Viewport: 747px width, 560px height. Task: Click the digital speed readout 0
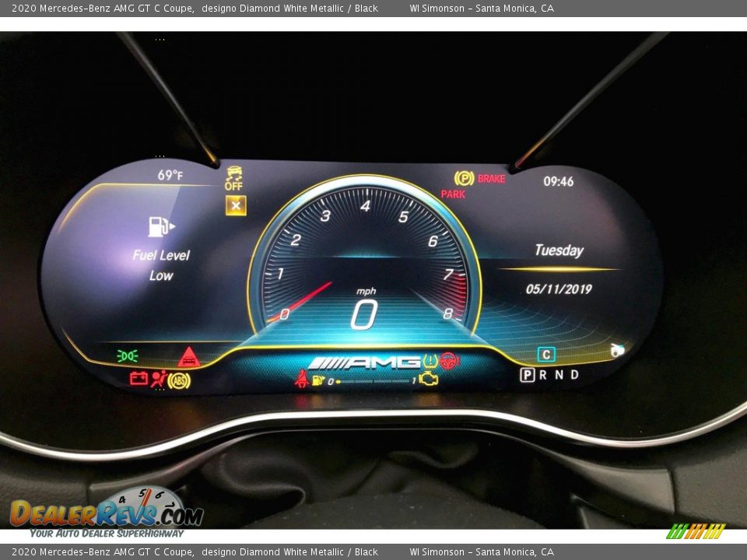(x=364, y=315)
